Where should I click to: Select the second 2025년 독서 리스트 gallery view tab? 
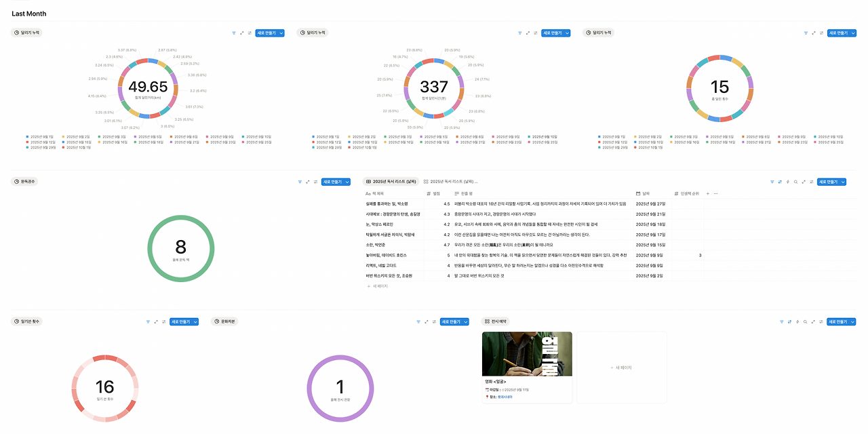pyautogui.click(x=452, y=182)
